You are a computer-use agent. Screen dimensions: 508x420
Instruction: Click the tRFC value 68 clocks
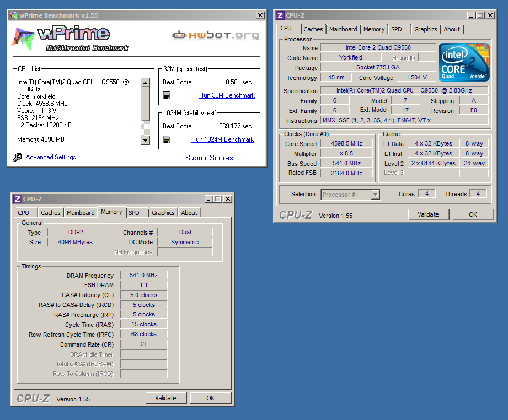tap(144, 334)
